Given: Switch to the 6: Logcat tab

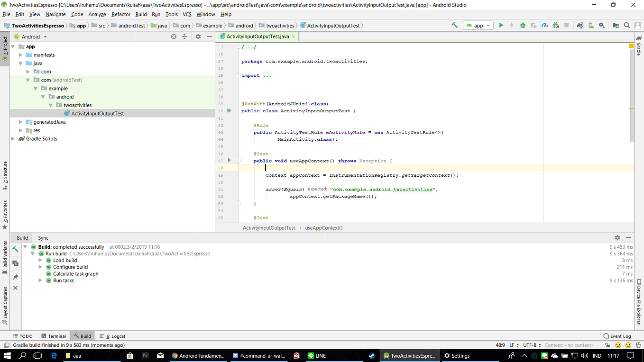Looking at the screenshot, I should click(x=112, y=336).
